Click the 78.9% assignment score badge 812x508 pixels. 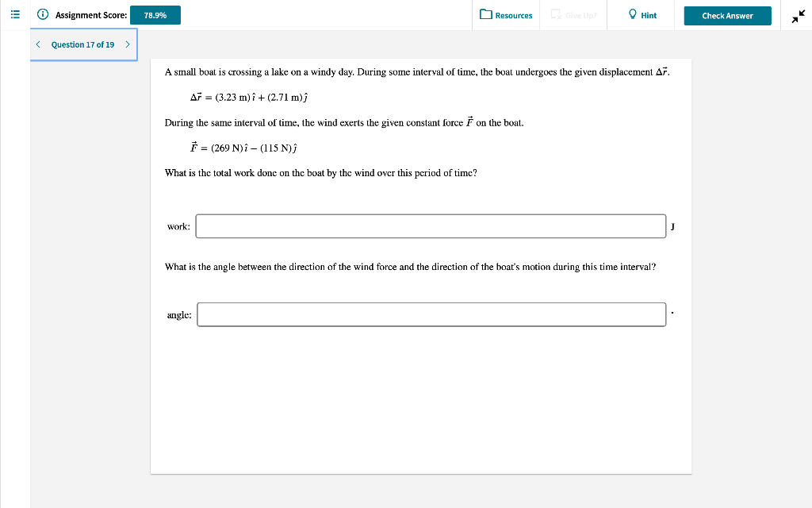(x=155, y=14)
